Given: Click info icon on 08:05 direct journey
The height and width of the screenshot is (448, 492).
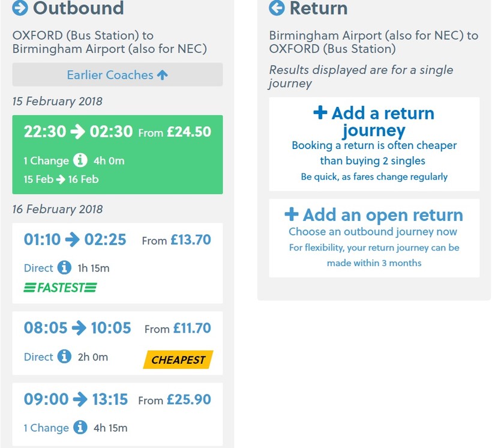Looking at the screenshot, I should point(65,357).
